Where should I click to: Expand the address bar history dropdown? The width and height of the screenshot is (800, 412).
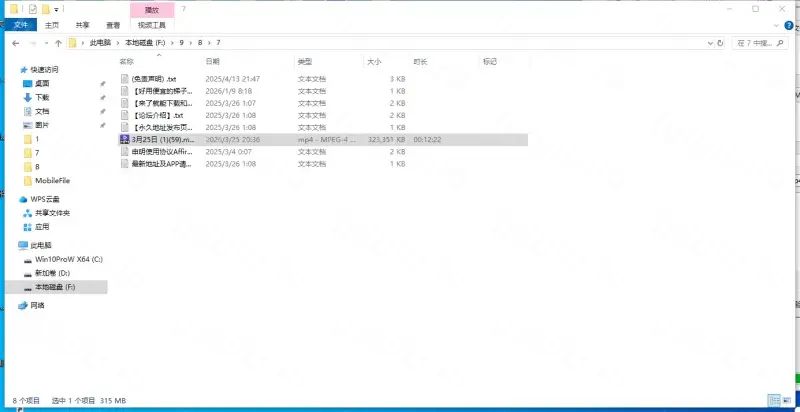[x=708, y=43]
